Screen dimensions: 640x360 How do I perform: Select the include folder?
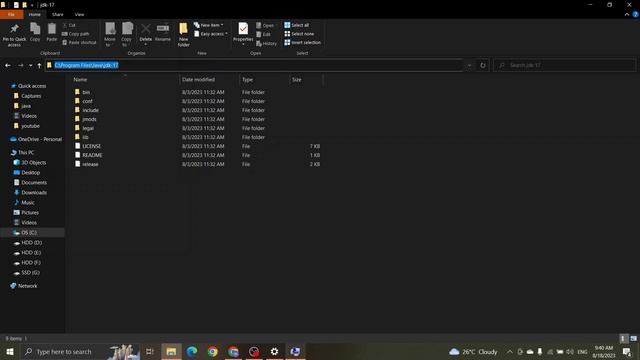[90, 110]
